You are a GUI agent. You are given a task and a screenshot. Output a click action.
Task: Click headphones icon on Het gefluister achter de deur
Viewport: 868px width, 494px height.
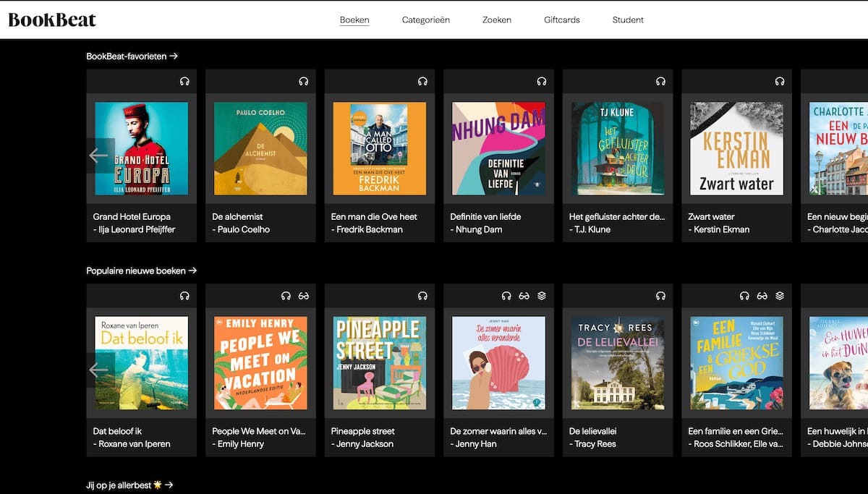(660, 81)
